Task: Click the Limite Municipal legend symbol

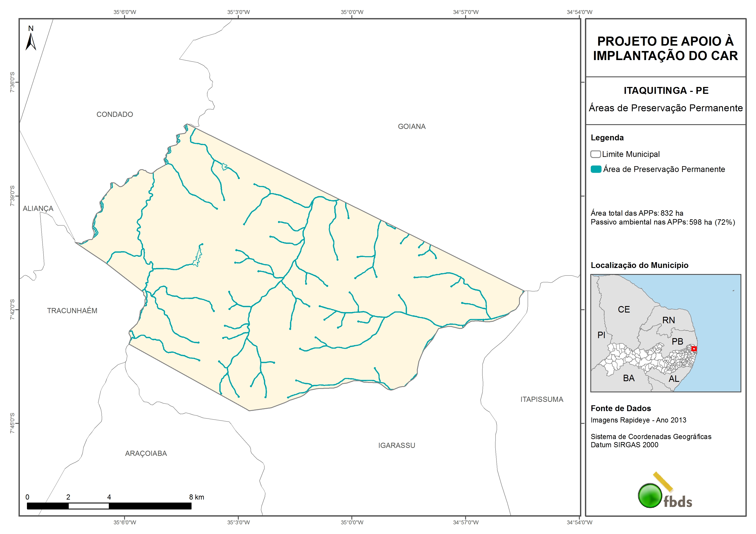Action: click(595, 154)
